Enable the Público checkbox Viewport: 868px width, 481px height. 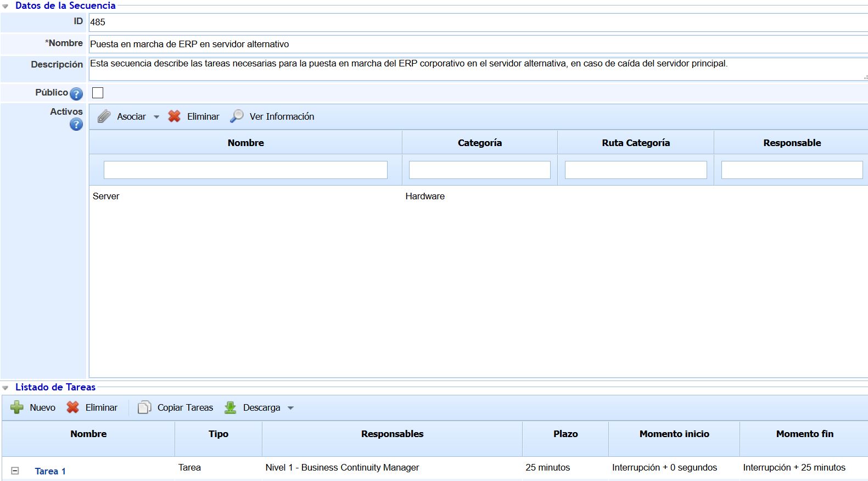98,93
